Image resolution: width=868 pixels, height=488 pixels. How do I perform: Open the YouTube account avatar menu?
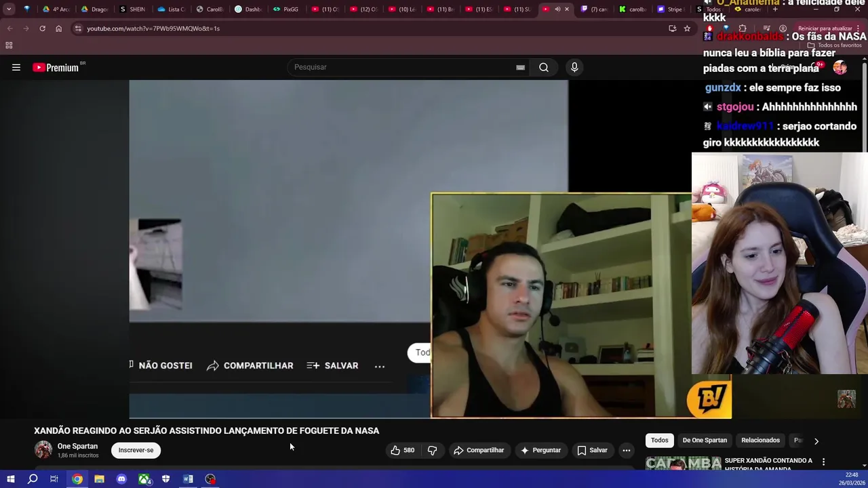840,67
